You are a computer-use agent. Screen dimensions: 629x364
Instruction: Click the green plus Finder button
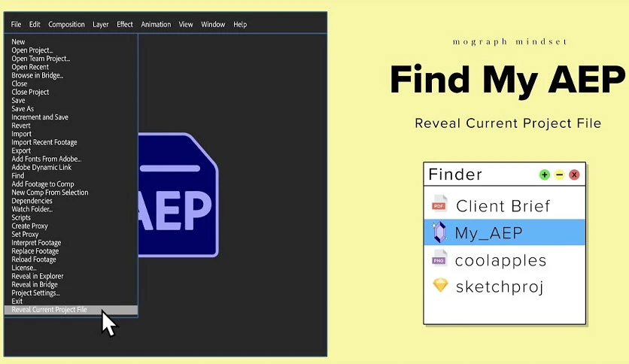545,174
